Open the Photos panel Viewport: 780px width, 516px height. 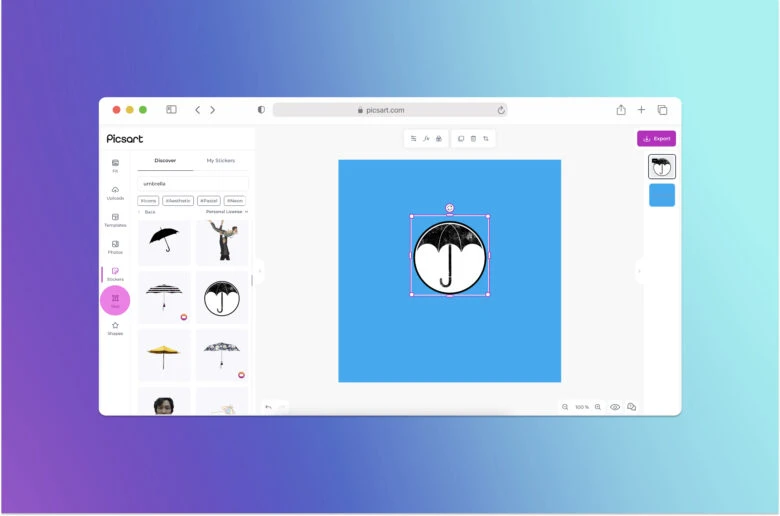(x=115, y=246)
